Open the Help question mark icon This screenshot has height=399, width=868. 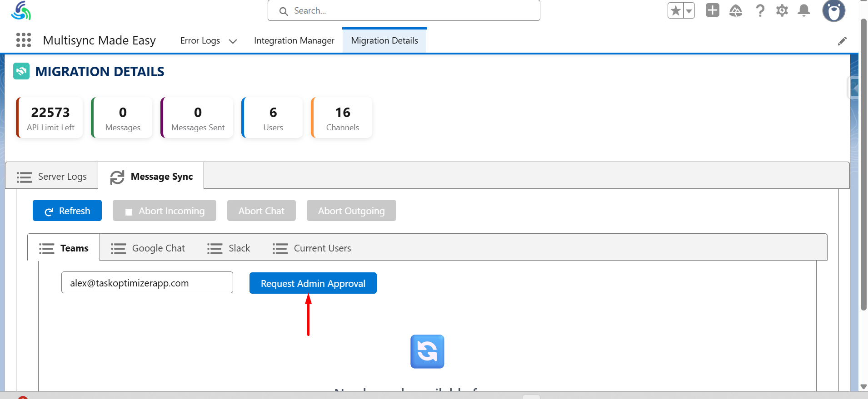click(x=760, y=10)
